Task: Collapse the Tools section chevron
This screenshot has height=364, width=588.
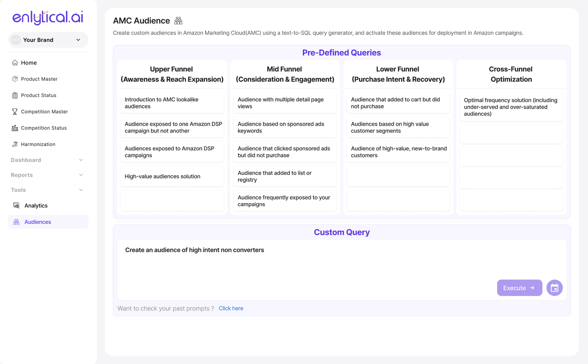Action: click(81, 190)
